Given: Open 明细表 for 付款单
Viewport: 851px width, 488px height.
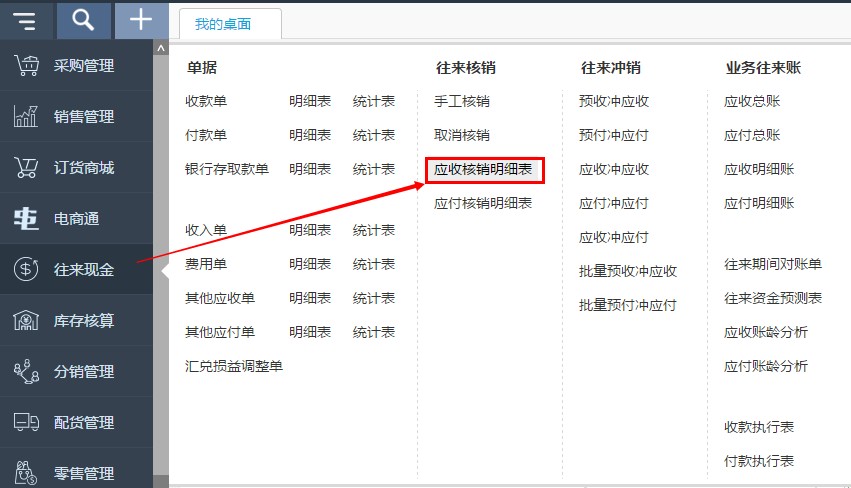Looking at the screenshot, I should click(x=310, y=135).
